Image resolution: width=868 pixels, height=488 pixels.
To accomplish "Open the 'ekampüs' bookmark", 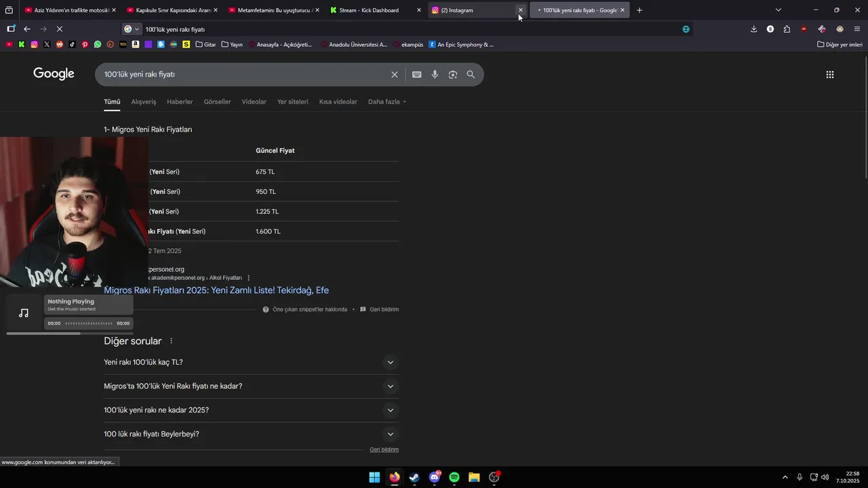I will pyautogui.click(x=408, y=45).
